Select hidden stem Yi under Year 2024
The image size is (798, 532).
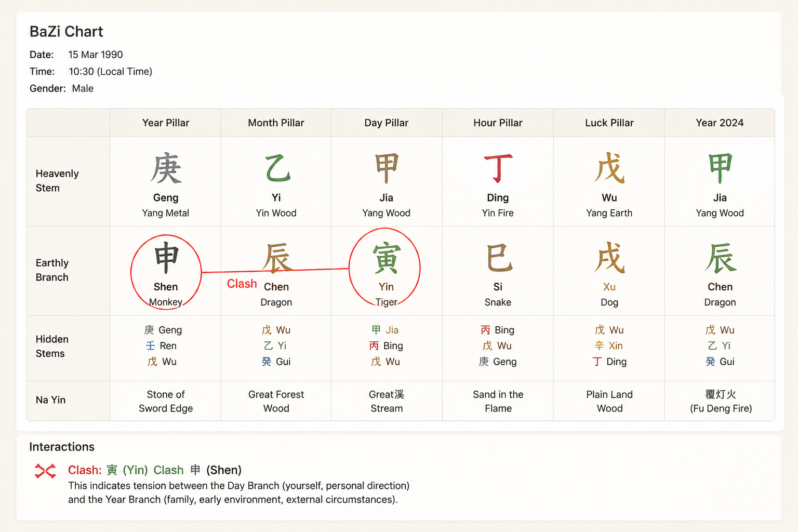719,345
